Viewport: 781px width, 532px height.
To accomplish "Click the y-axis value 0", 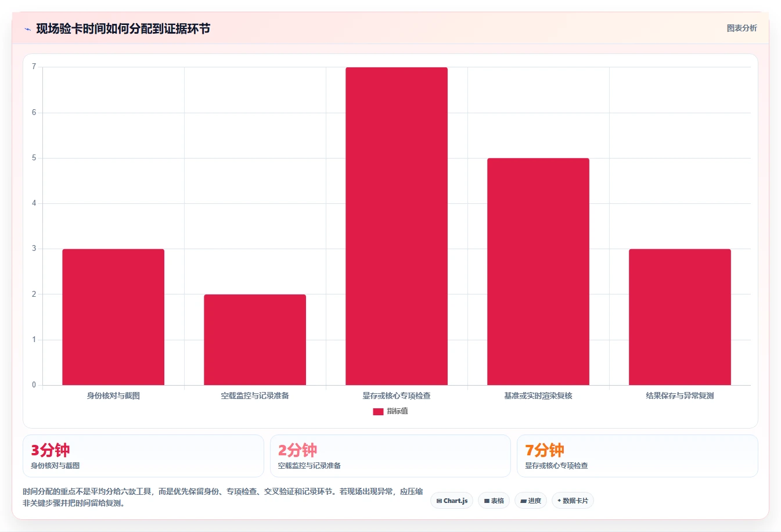I will click(x=34, y=385).
